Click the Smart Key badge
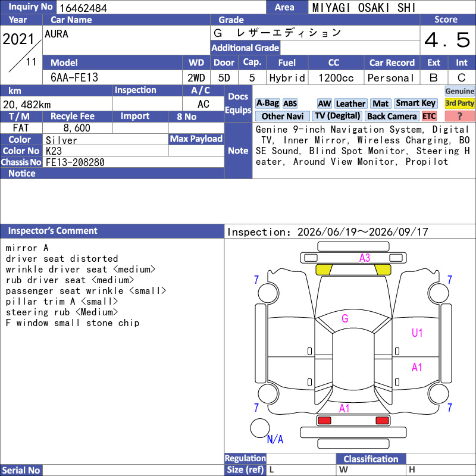Viewport: 476px width, 476px height. 415,104
